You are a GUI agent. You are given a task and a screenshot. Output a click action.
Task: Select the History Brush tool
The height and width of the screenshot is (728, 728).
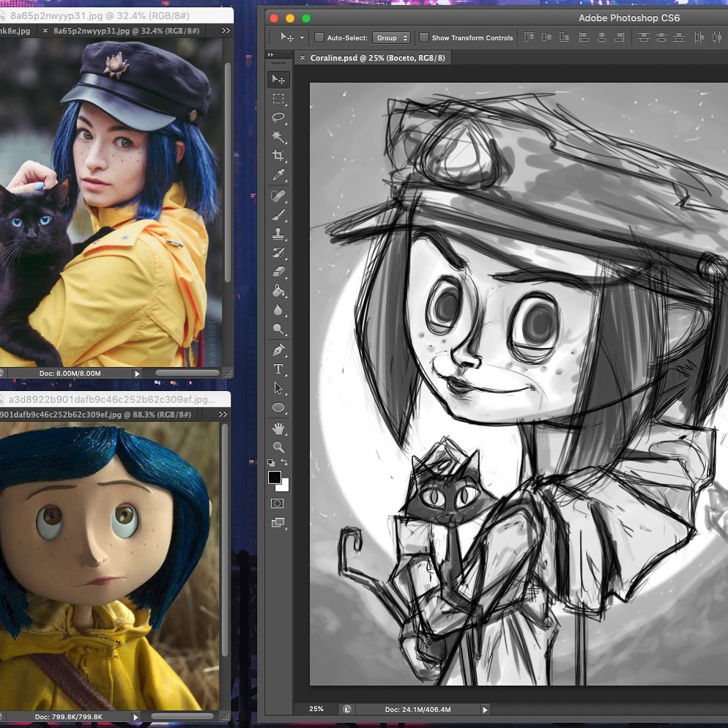(278, 253)
